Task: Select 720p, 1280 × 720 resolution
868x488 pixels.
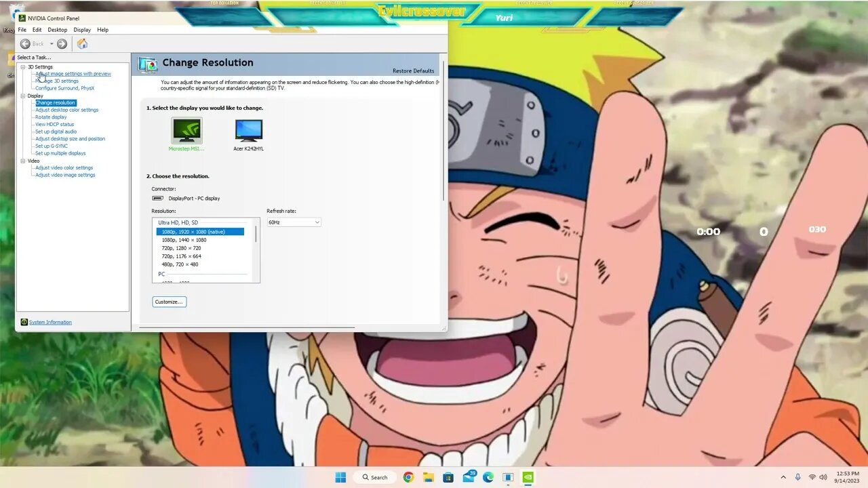Action: (181, 248)
